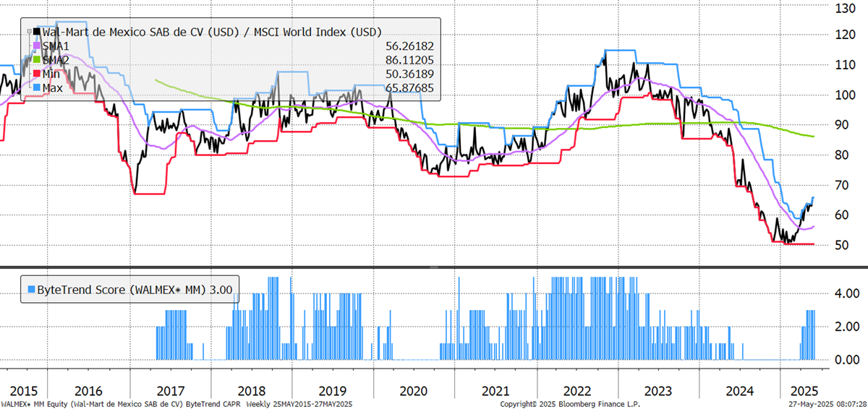Screen dimensions: 868x409
Task: Click the blue ByteTrend Score legend swatch
Action: (30, 288)
